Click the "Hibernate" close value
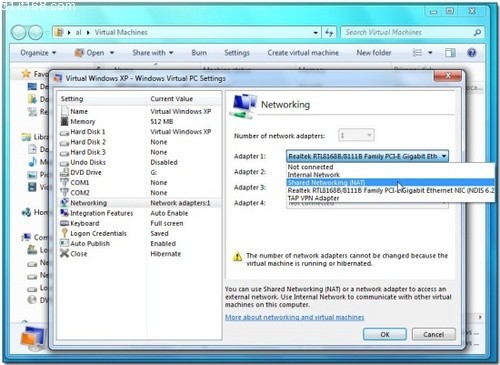 (166, 254)
